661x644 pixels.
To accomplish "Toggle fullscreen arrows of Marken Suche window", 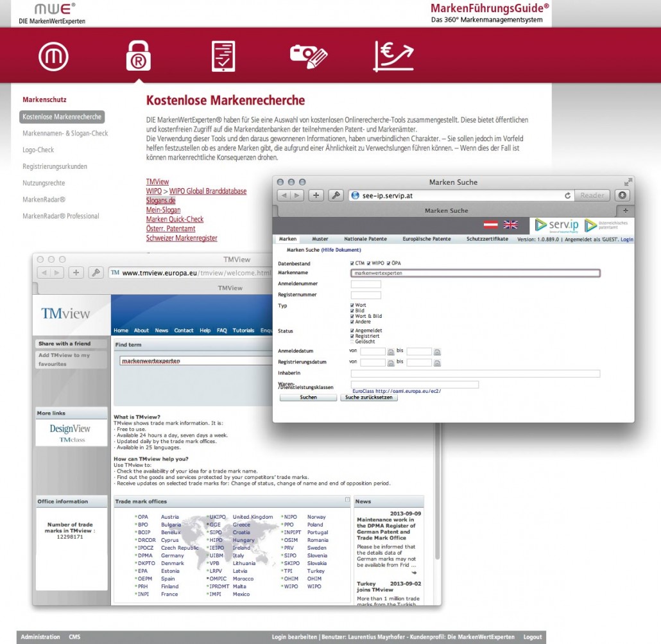I will click(628, 182).
